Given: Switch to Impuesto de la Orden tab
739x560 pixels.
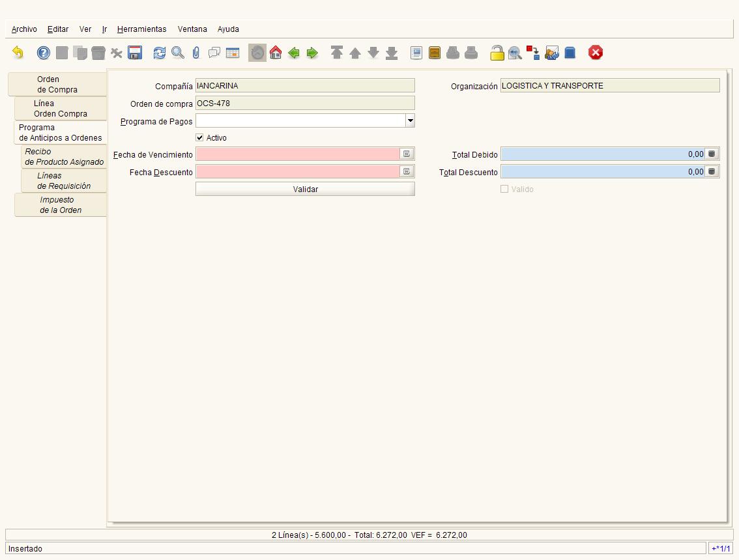Looking at the screenshot, I should (x=61, y=205).
